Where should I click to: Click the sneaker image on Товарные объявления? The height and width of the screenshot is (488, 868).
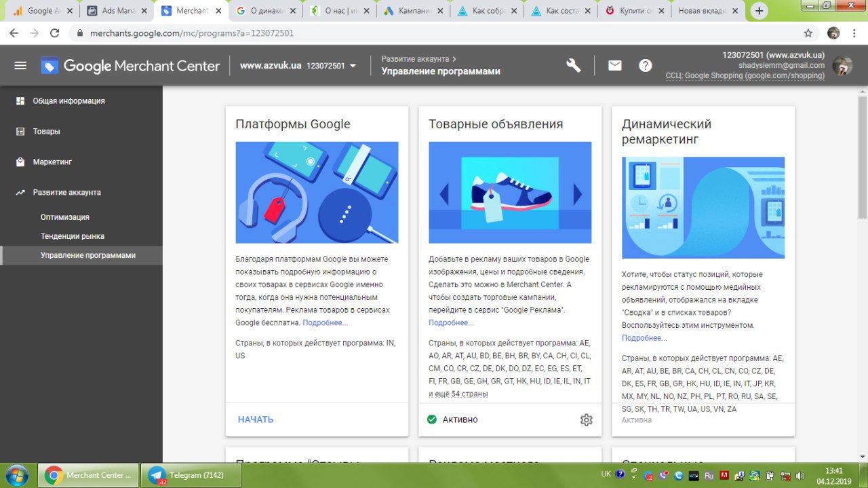coord(510,192)
